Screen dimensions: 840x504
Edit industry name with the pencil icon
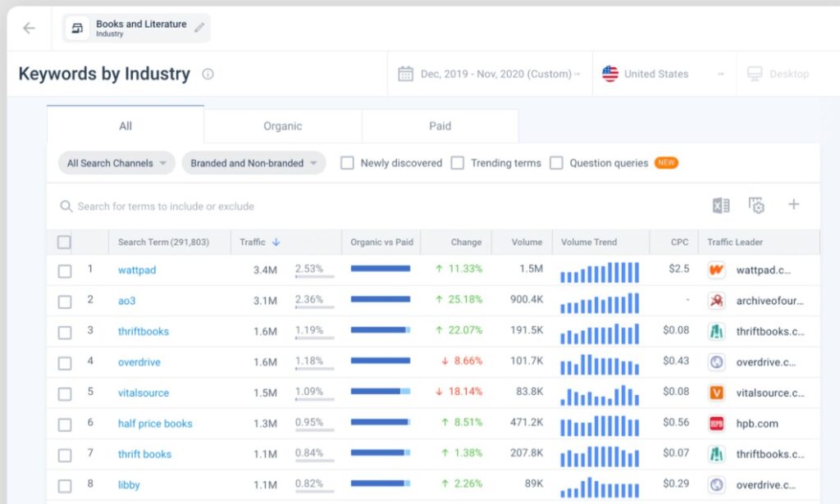(x=199, y=28)
